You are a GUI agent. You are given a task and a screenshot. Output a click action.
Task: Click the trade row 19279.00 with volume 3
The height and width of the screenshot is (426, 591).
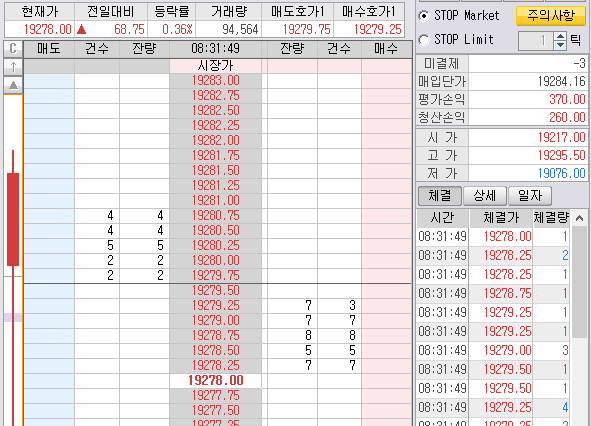[x=493, y=350]
